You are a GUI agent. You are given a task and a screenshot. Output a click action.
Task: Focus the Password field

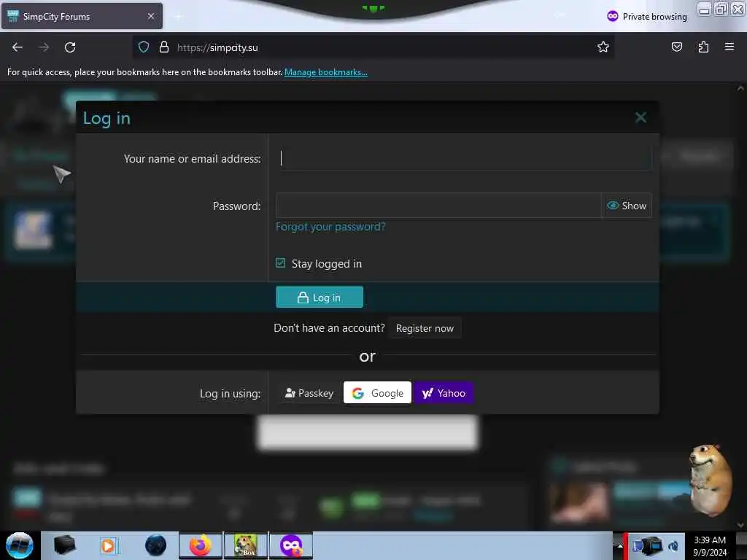tap(438, 206)
